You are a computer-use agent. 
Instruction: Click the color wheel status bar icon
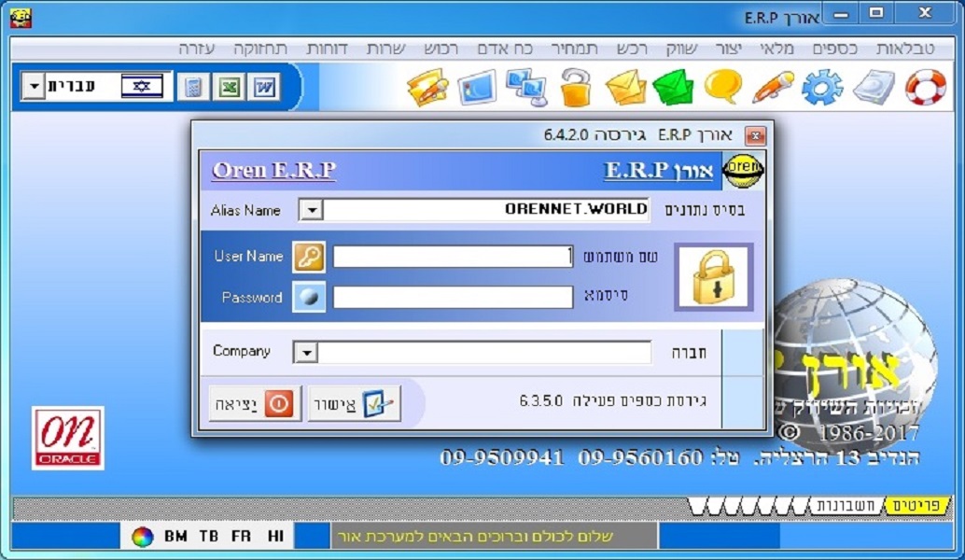point(142,537)
